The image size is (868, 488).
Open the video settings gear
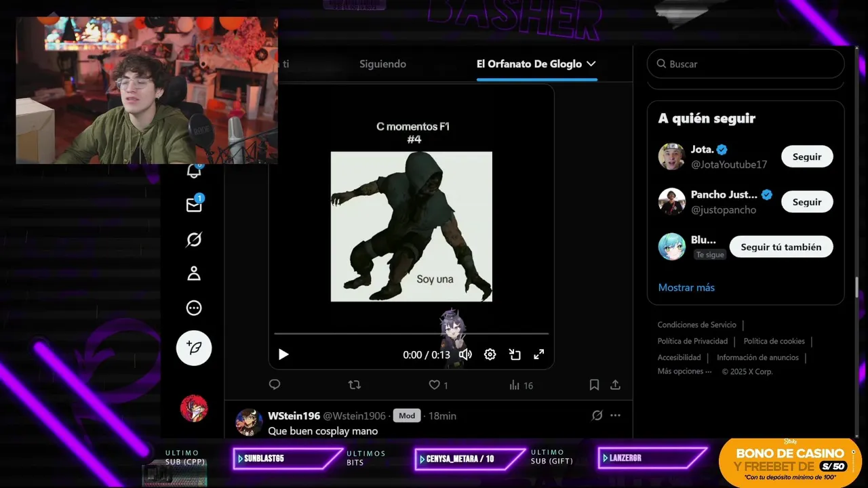pyautogui.click(x=490, y=354)
